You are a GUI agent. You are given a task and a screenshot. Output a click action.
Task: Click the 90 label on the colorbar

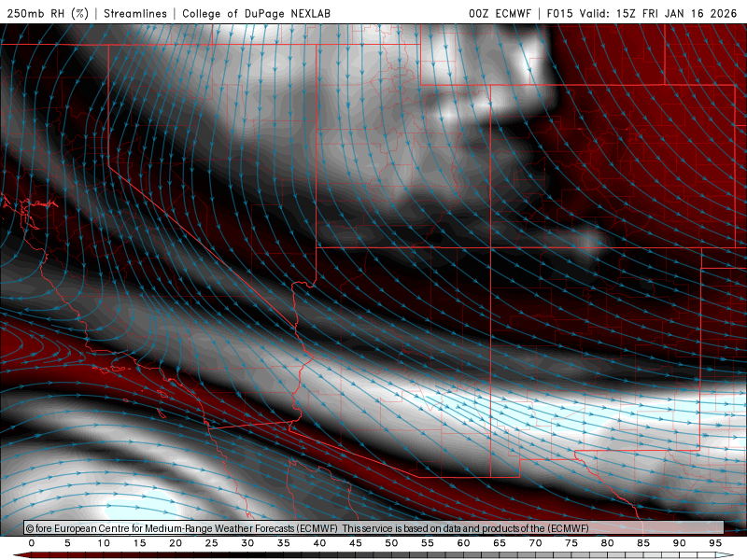point(680,543)
